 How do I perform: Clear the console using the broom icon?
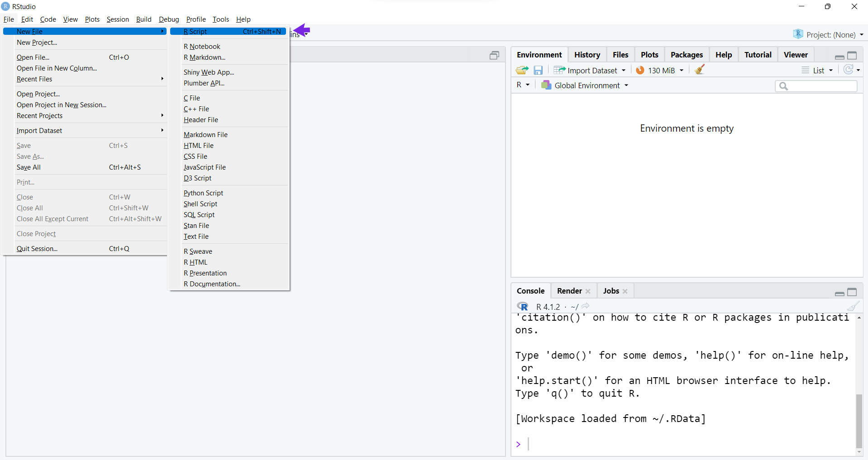pyautogui.click(x=853, y=306)
